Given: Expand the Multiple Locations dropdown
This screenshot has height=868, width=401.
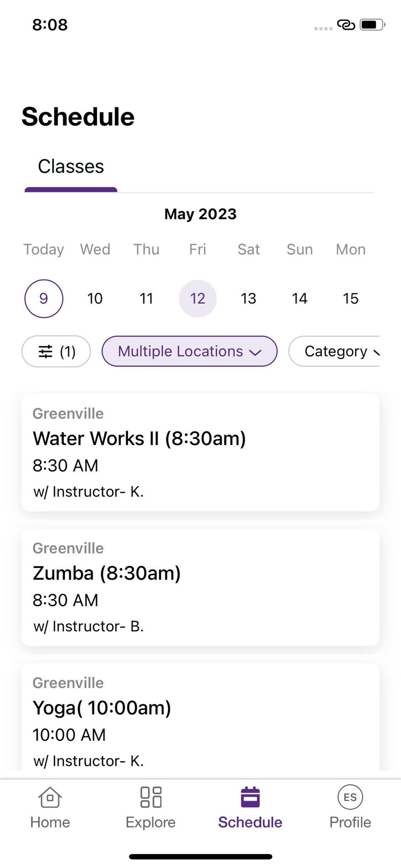Looking at the screenshot, I should [189, 351].
